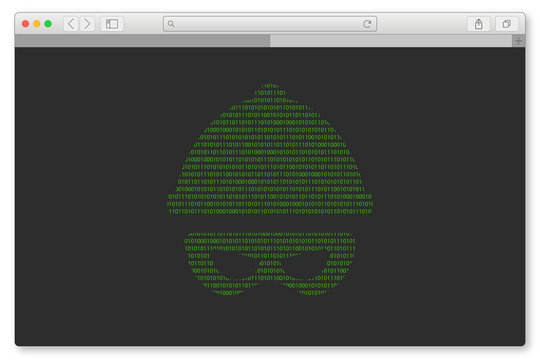Viewport: 540px width, 360px height.
Task: Minimize the window with yellow button
Action: tap(37, 24)
